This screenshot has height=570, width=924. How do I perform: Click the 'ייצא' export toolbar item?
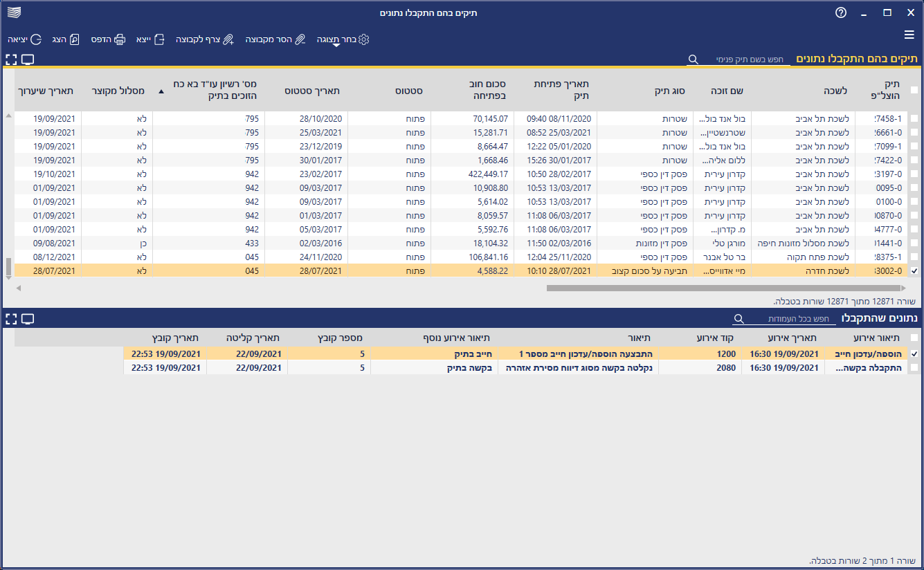point(150,39)
